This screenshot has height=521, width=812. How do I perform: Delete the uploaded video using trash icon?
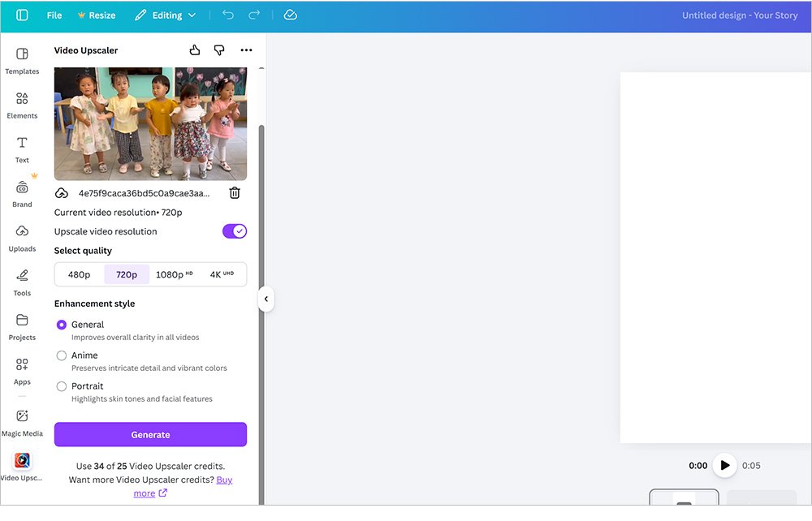pyautogui.click(x=235, y=192)
